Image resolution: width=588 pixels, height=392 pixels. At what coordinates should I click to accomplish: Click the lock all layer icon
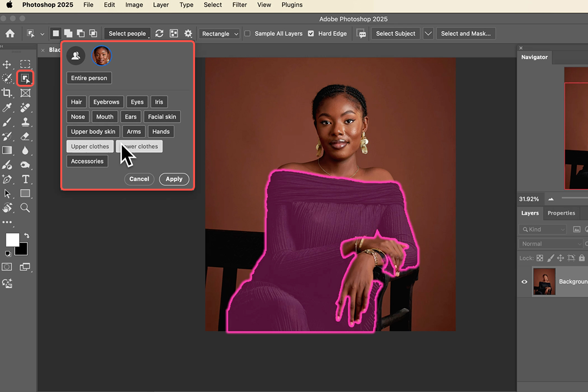click(582, 258)
